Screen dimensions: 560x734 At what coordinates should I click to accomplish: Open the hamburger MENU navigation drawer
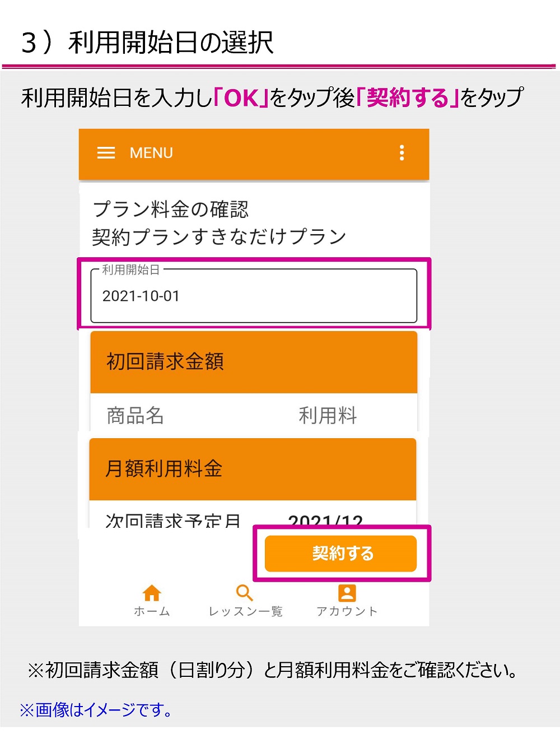click(106, 153)
